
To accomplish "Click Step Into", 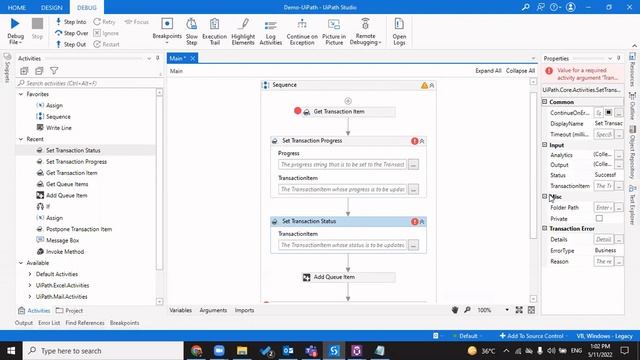I will 71,22.
